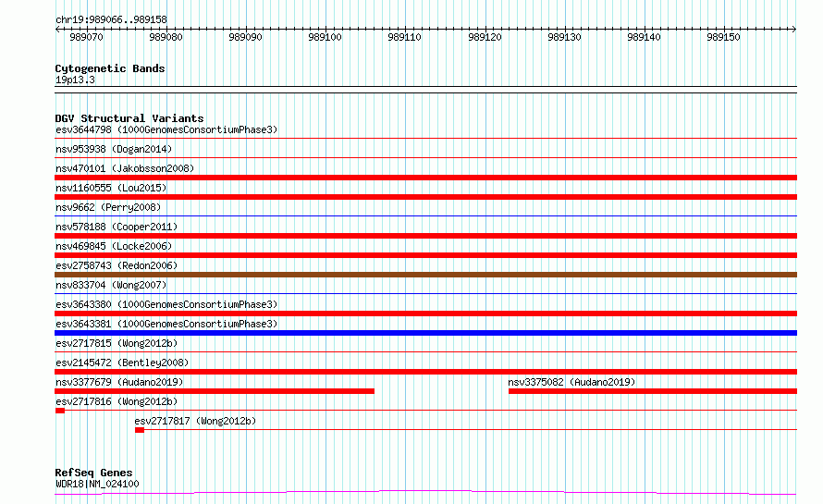Select variant label nsv953938 (Dogan2014)
The width and height of the screenshot is (823, 504).
point(114,149)
